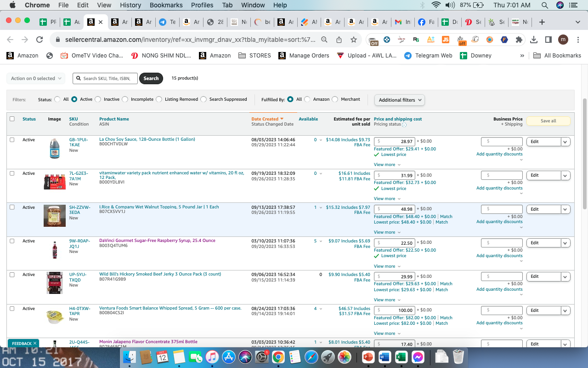
Task: Open the Telegram browser tab
Action: 167,22
